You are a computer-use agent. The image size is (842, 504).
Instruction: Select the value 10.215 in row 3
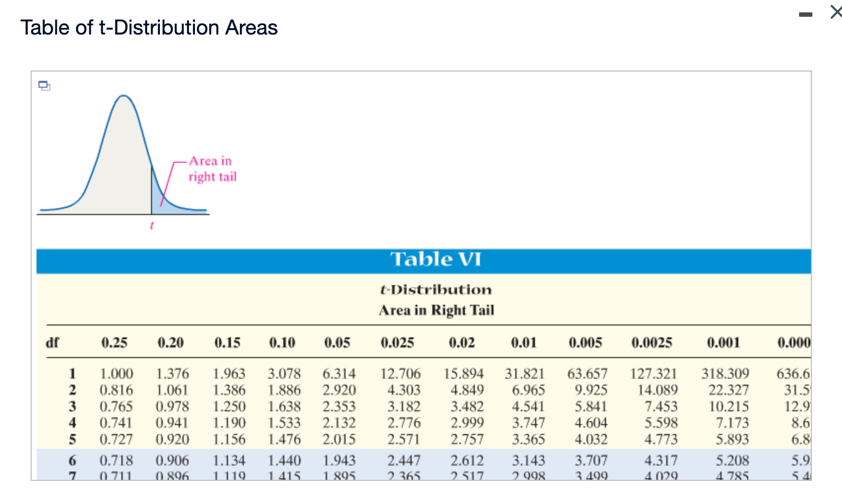pos(729,406)
